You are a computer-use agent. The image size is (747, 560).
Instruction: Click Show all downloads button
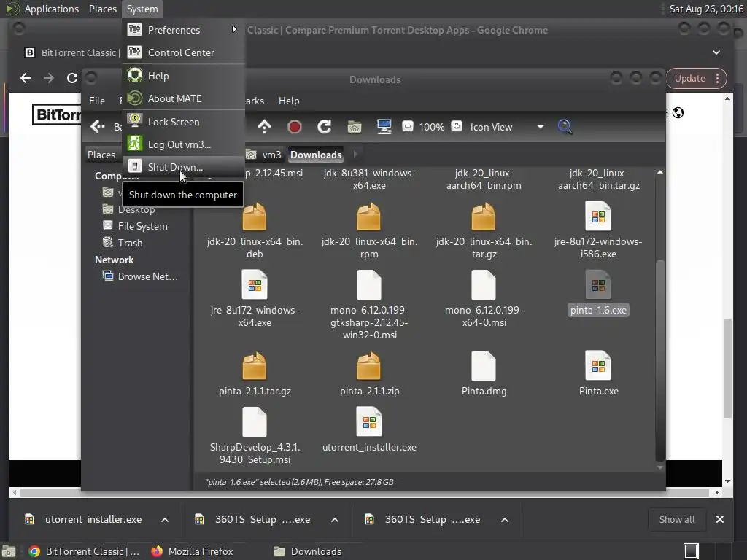(x=676, y=519)
